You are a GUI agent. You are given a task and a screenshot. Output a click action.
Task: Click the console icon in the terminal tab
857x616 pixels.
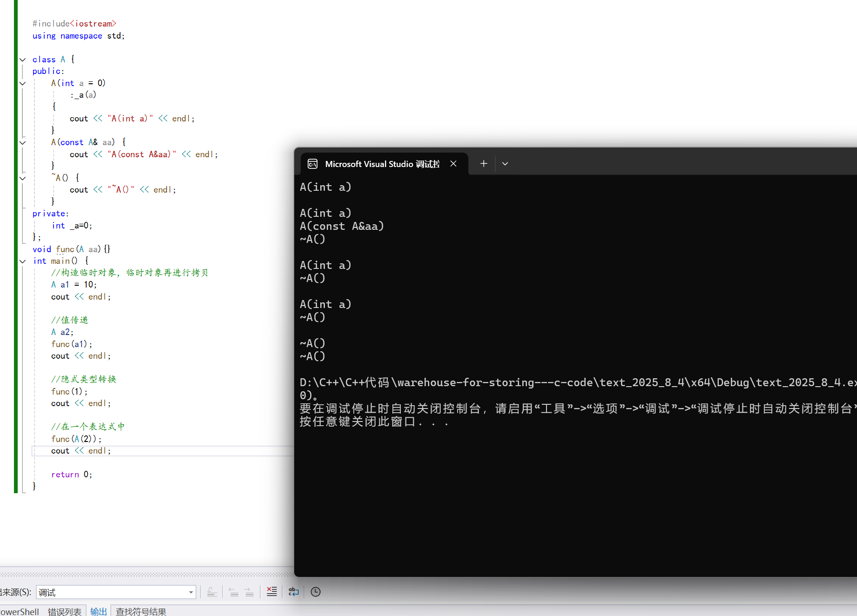point(313,164)
